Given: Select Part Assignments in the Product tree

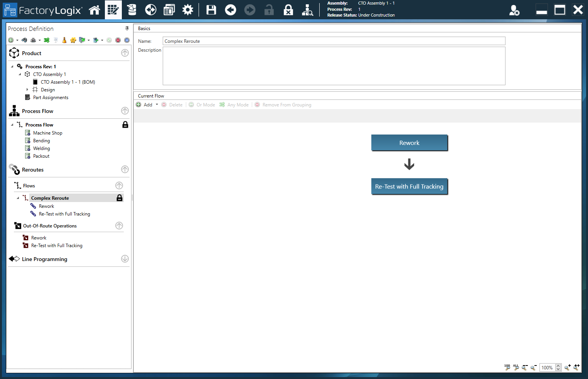Looking at the screenshot, I should point(51,98).
